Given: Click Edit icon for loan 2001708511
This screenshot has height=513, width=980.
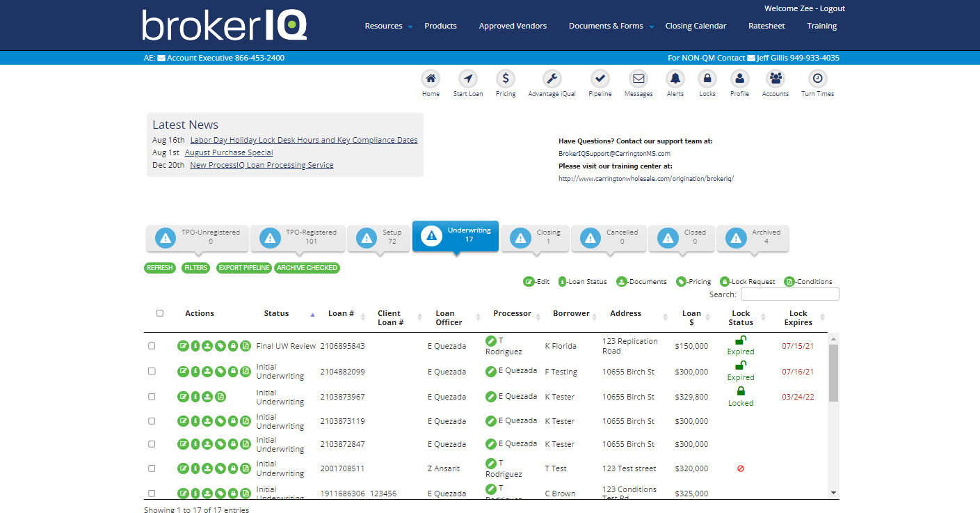Looking at the screenshot, I should (x=183, y=468).
